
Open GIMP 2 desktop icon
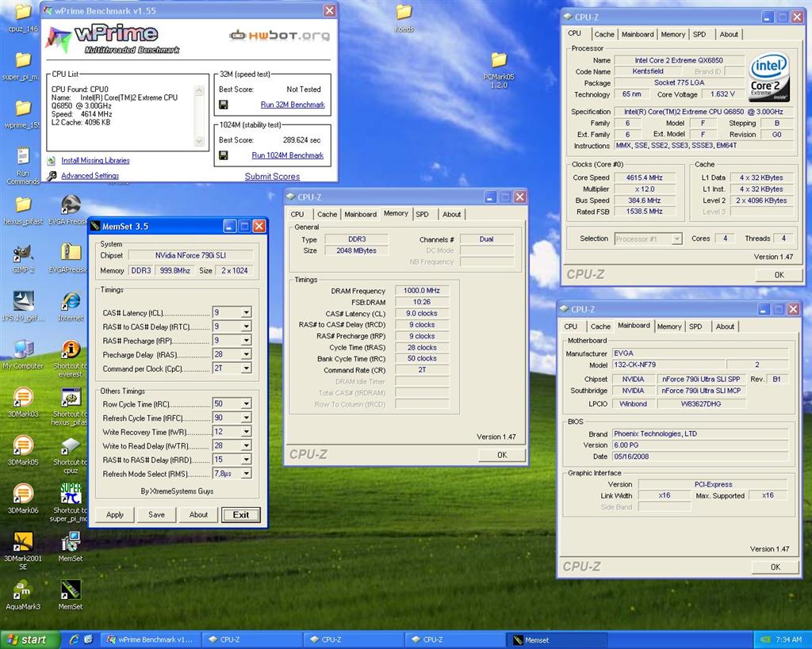[23, 253]
